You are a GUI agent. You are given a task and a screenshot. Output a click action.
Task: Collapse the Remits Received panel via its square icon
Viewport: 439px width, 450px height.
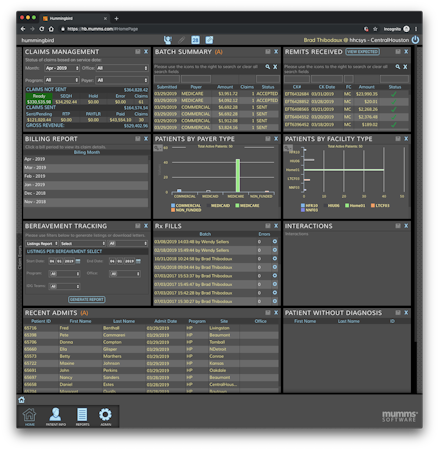tap(398, 52)
